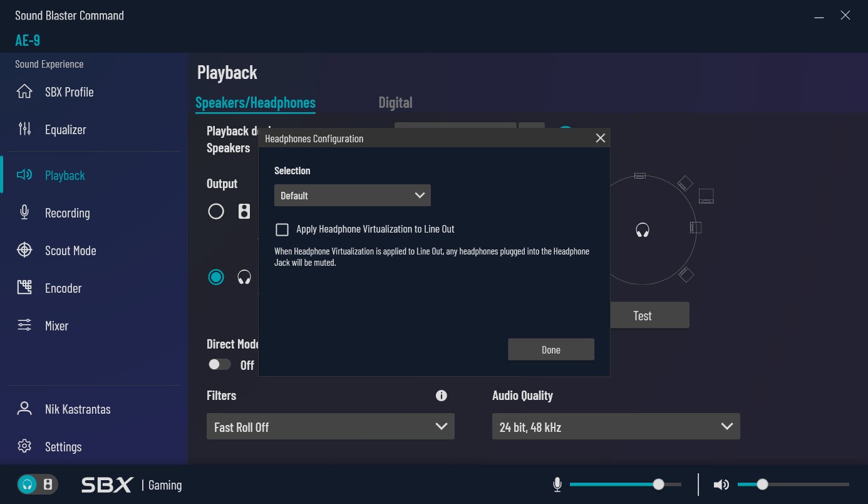Click the Test button
The height and width of the screenshot is (504, 868).
[x=643, y=315]
